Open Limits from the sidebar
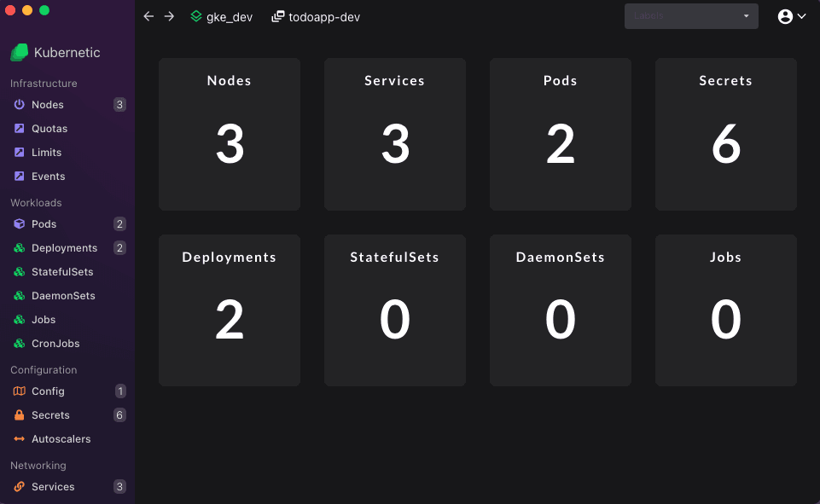The width and height of the screenshot is (820, 504). [67, 152]
